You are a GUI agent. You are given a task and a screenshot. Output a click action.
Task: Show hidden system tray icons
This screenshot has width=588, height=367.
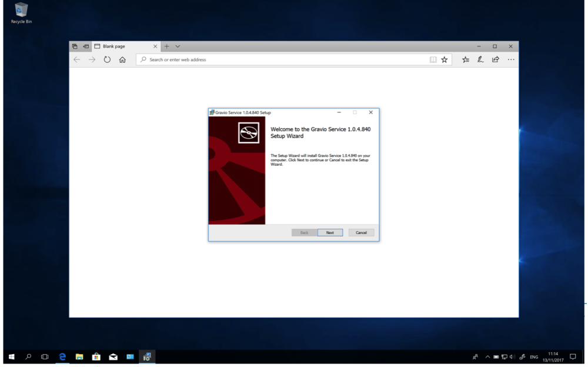point(487,357)
